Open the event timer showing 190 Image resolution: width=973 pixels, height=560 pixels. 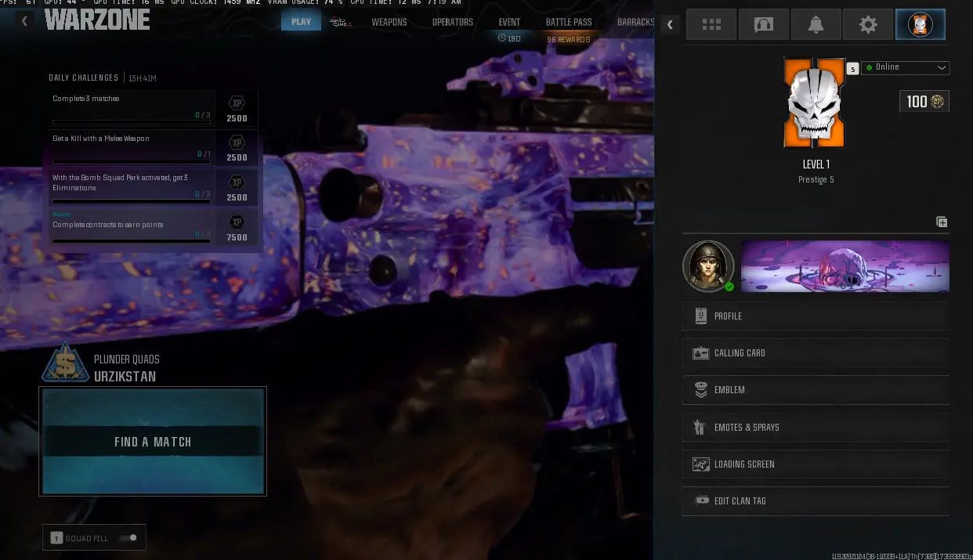pyautogui.click(x=509, y=38)
